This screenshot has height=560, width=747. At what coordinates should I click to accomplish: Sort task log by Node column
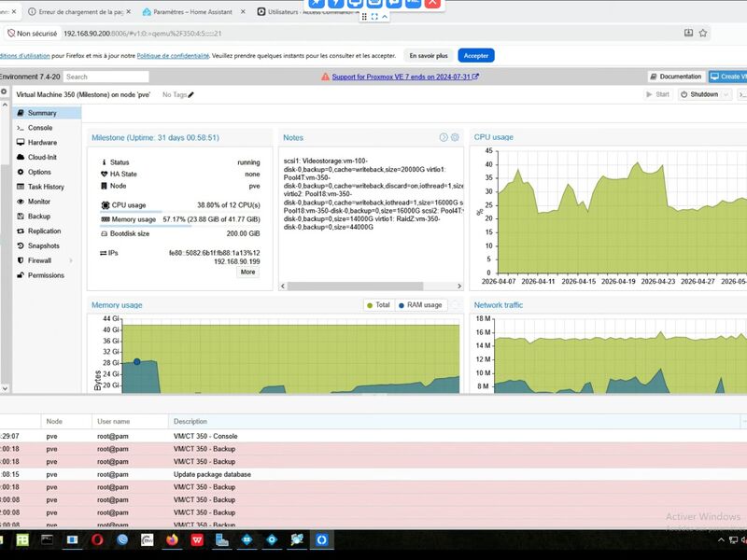(x=66, y=422)
